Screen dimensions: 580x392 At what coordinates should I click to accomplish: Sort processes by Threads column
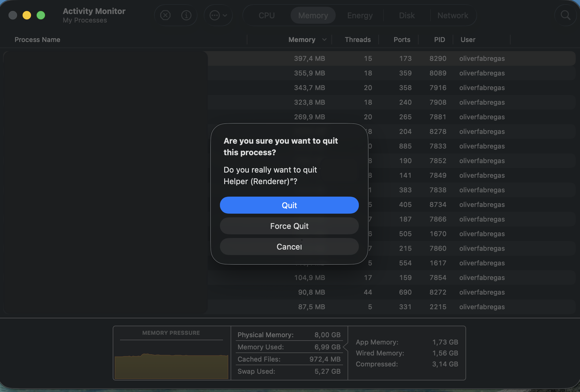pos(357,40)
